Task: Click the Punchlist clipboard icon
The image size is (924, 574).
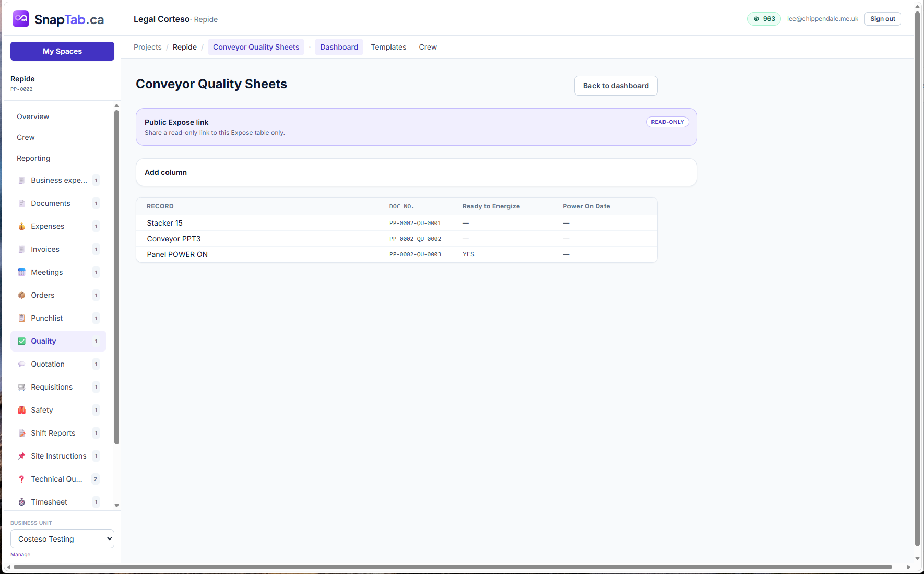Action: (x=21, y=318)
